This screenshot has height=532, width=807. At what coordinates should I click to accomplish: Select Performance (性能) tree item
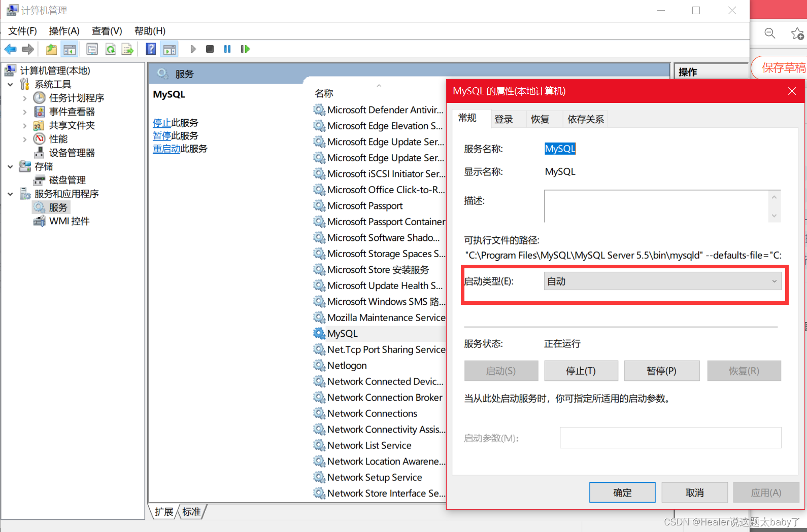click(x=58, y=139)
